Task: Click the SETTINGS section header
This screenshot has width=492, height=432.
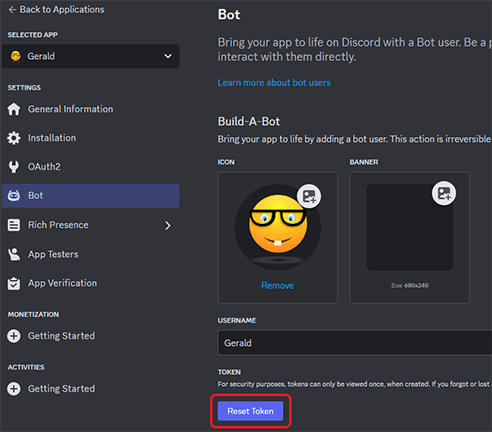Action: pos(24,88)
